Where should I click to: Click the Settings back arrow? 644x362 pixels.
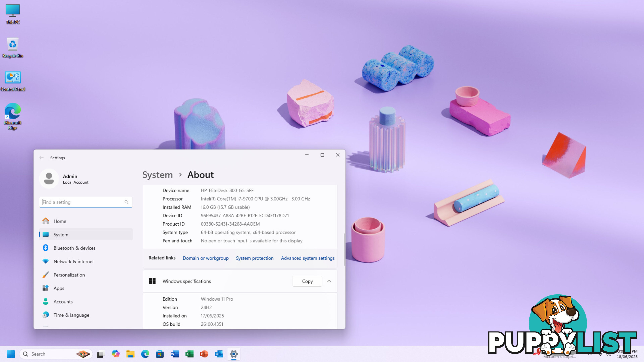(41, 158)
